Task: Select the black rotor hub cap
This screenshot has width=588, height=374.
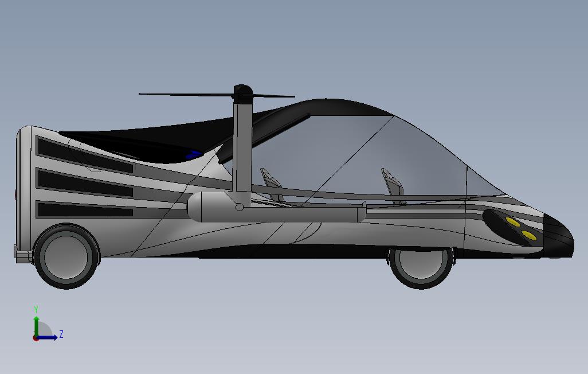Action: [242, 93]
